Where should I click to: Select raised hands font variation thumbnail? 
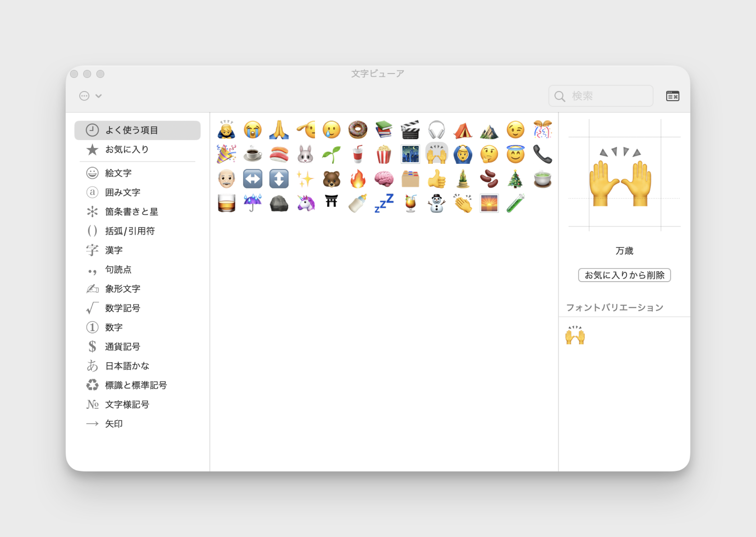575,335
